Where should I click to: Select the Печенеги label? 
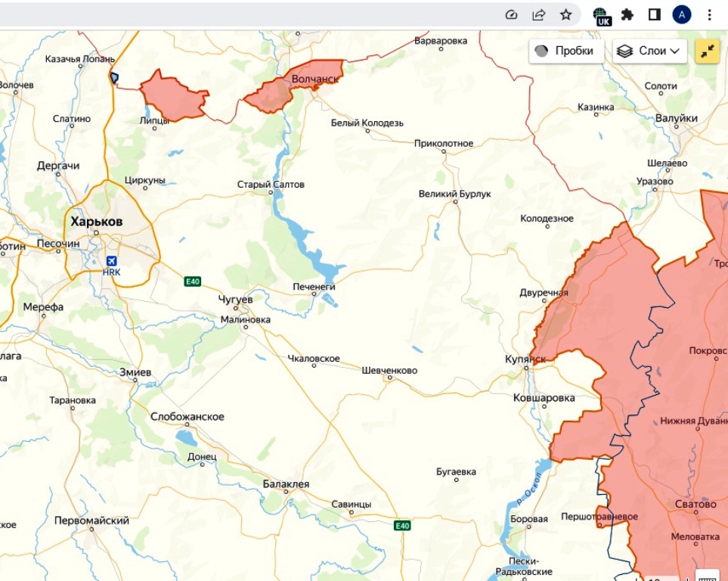coord(314,286)
